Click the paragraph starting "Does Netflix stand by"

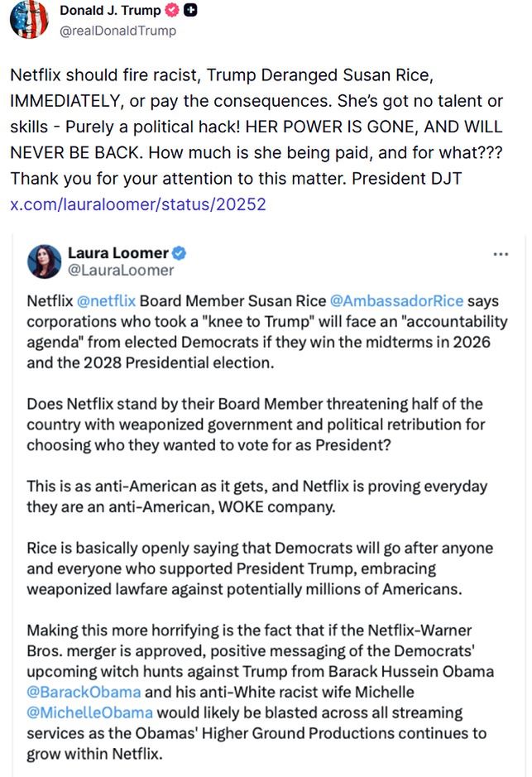point(255,424)
